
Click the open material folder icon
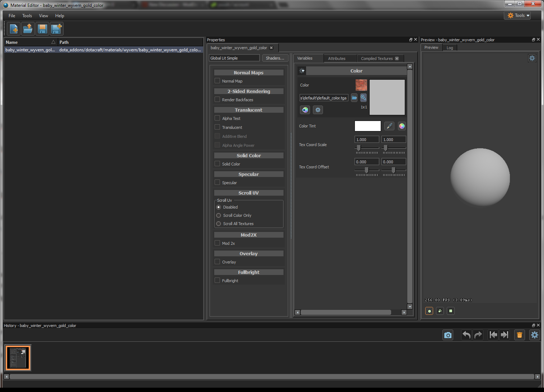28,29
